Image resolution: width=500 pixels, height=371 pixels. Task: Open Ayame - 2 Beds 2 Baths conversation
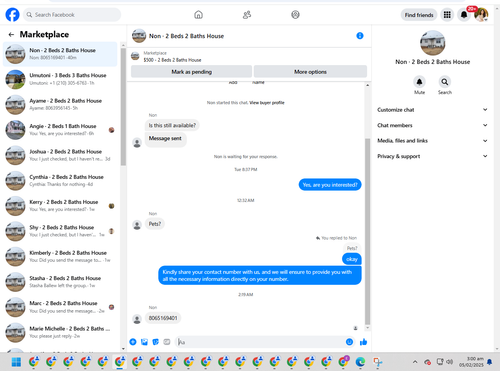click(x=60, y=105)
